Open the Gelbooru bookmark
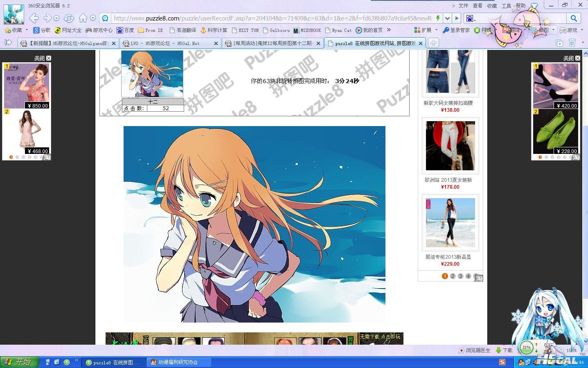Image resolution: width=588 pixels, height=368 pixels. pos(277,30)
